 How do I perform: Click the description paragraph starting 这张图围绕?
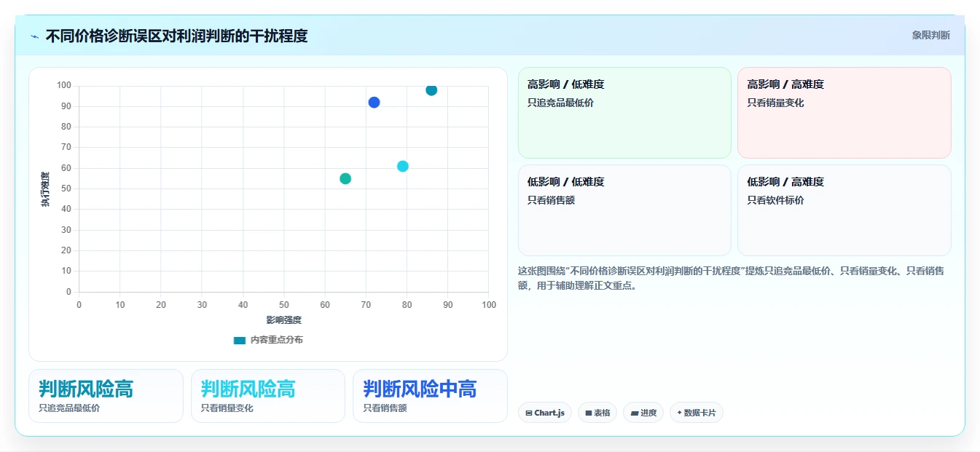point(731,278)
